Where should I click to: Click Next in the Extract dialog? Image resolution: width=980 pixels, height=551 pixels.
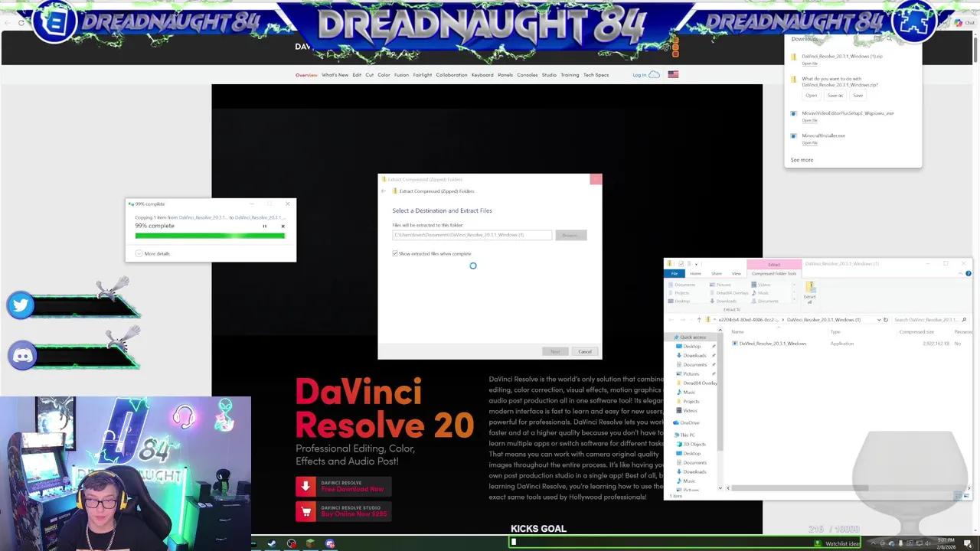555,351
